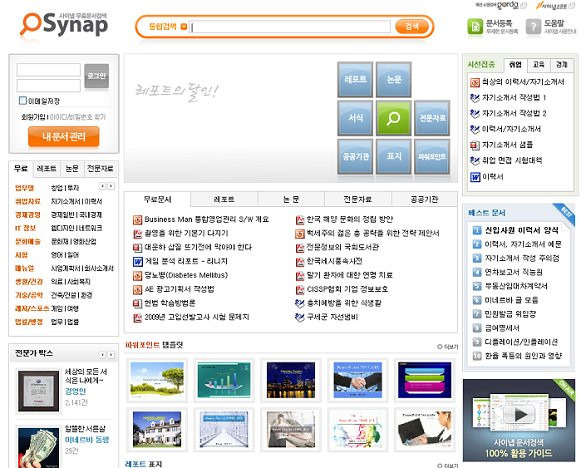Screen dimensions: 586x468
Task: Click the icon beside 자기소개서 작성법 1
Action: point(475,98)
